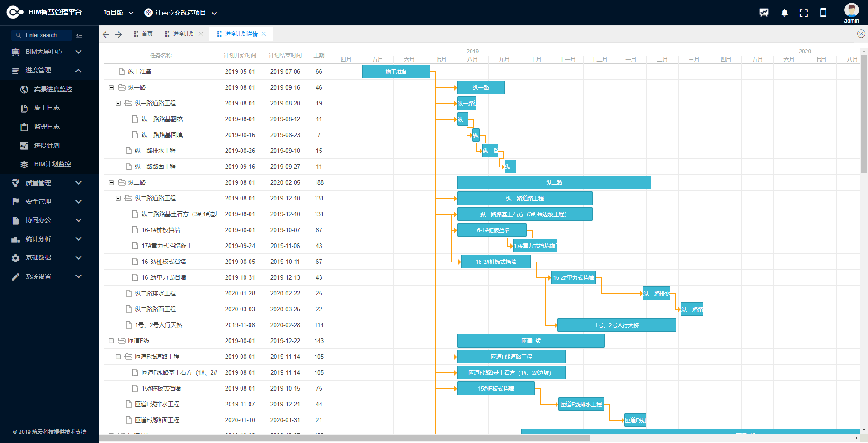Viewport: 868px width, 443px height.
Task: Collapse the 纵一路 tree node
Action: tap(112, 88)
